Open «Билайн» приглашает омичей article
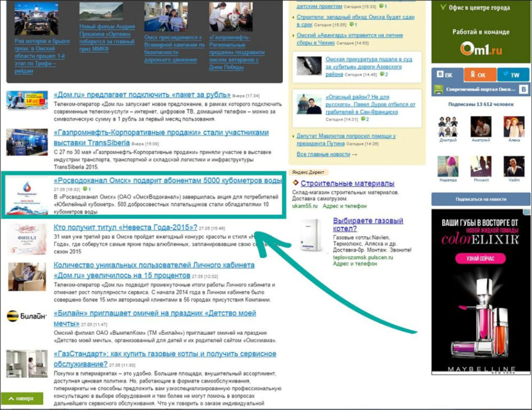This screenshot has height=410, width=532. point(155,318)
